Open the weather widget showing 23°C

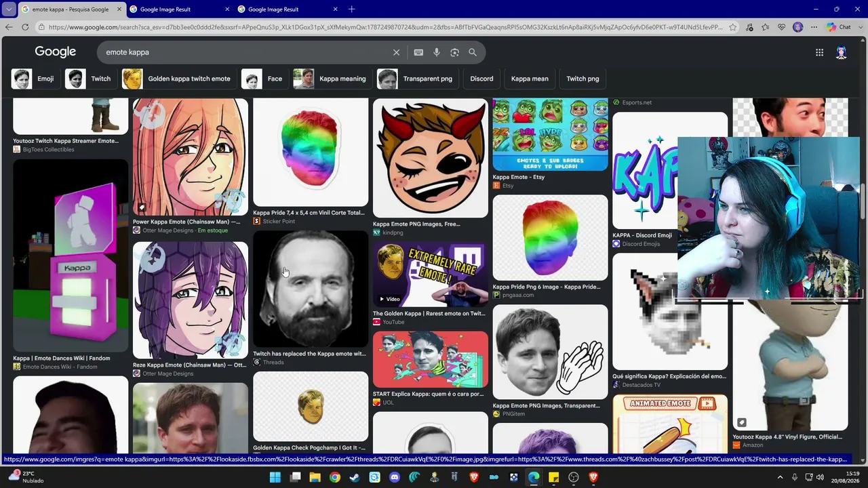pos(25,477)
